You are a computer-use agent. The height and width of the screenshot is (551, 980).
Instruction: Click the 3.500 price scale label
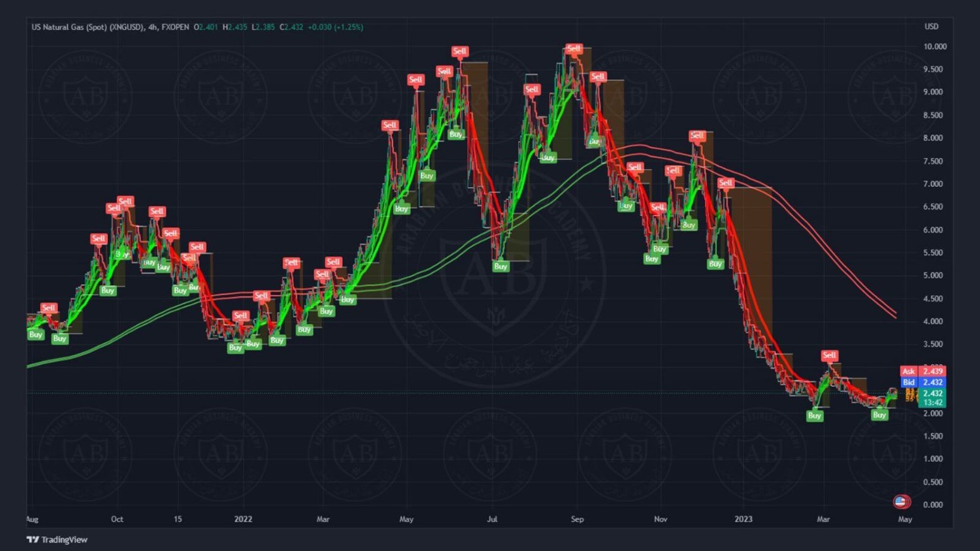(933, 344)
